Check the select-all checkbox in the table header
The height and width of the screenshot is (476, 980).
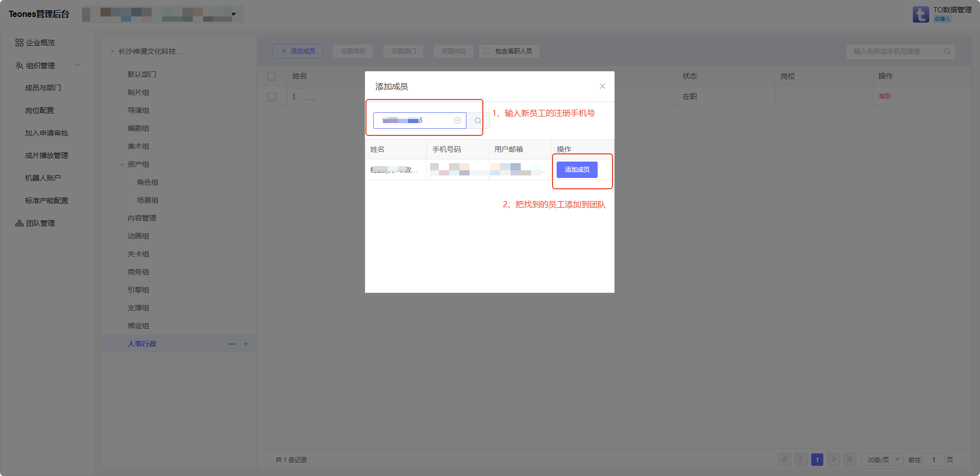[272, 76]
